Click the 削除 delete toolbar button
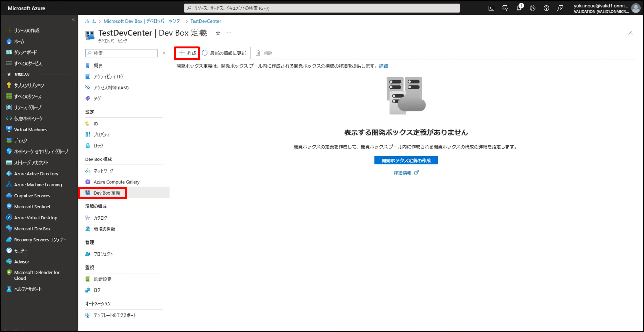Image resolution: width=644 pixels, height=332 pixels. tap(264, 53)
